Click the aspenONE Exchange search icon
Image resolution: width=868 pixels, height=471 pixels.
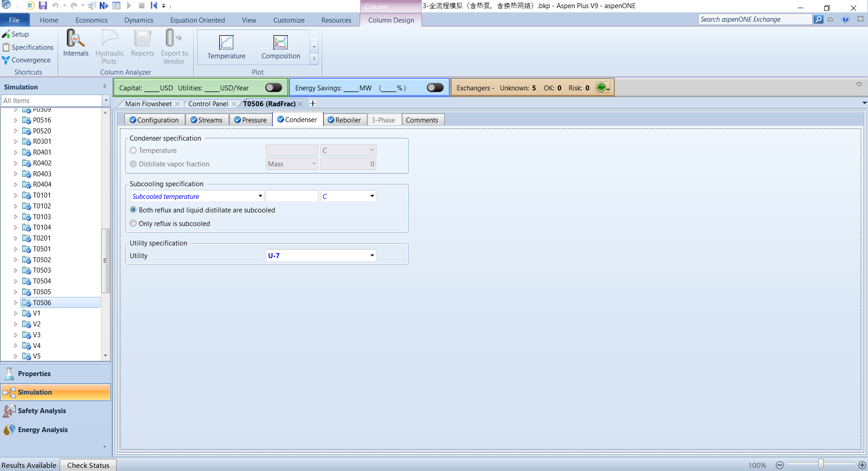(818, 19)
